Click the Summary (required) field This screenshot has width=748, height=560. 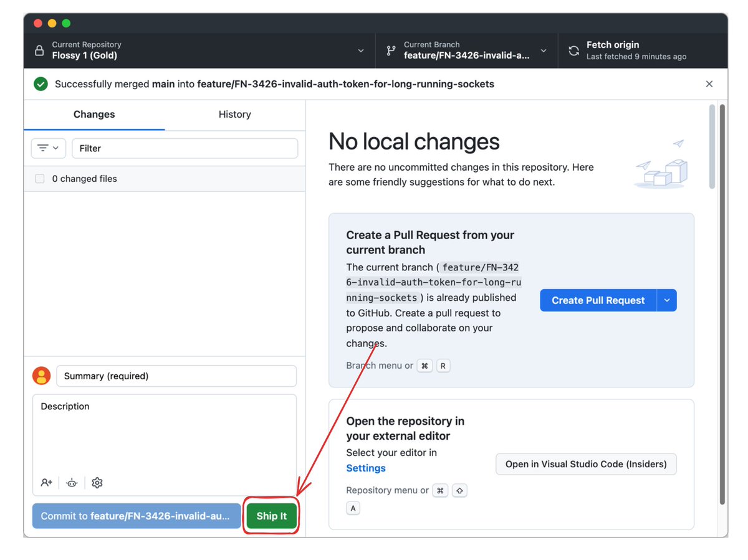pyautogui.click(x=176, y=376)
